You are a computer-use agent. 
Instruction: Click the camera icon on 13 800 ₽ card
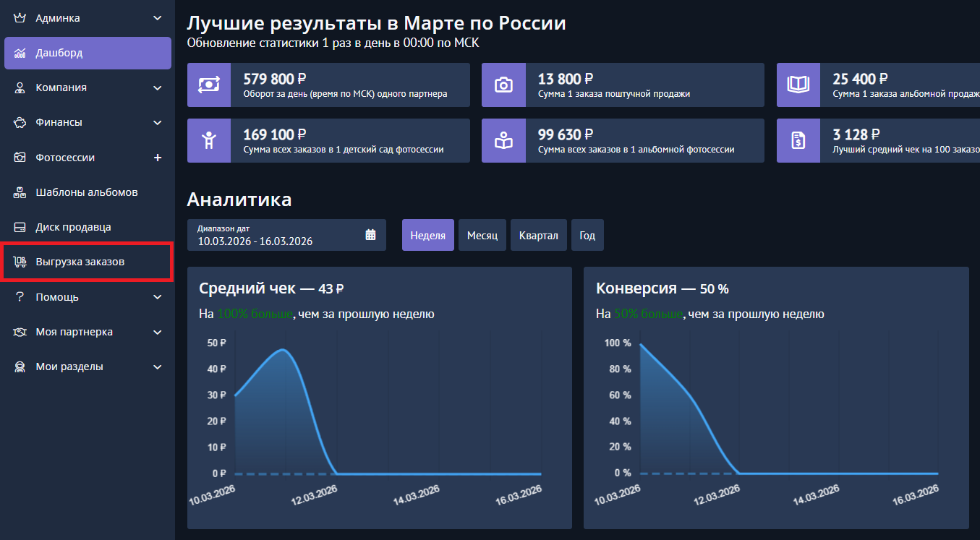(x=503, y=85)
